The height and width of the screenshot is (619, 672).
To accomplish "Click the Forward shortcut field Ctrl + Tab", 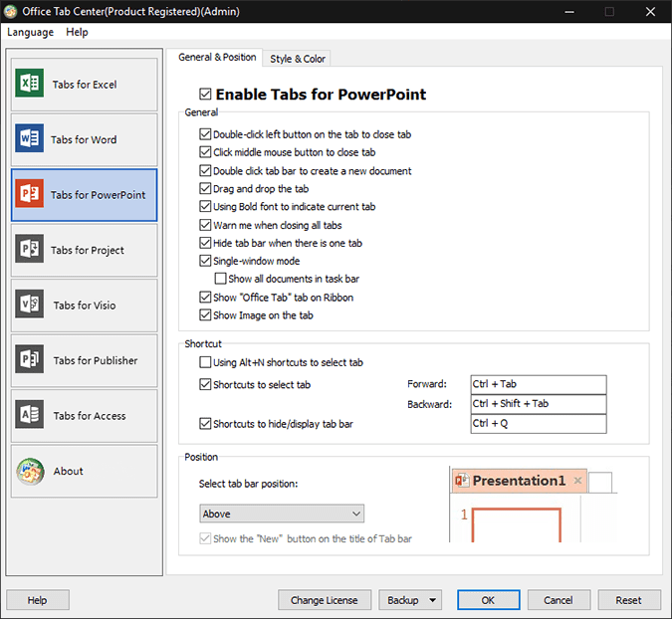I will [539, 384].
